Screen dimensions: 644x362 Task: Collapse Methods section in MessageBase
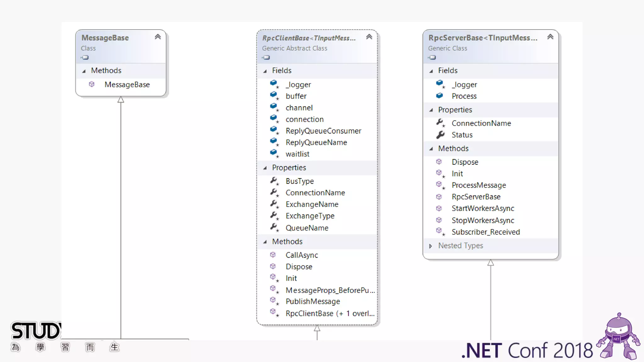(x=84, y=71)
